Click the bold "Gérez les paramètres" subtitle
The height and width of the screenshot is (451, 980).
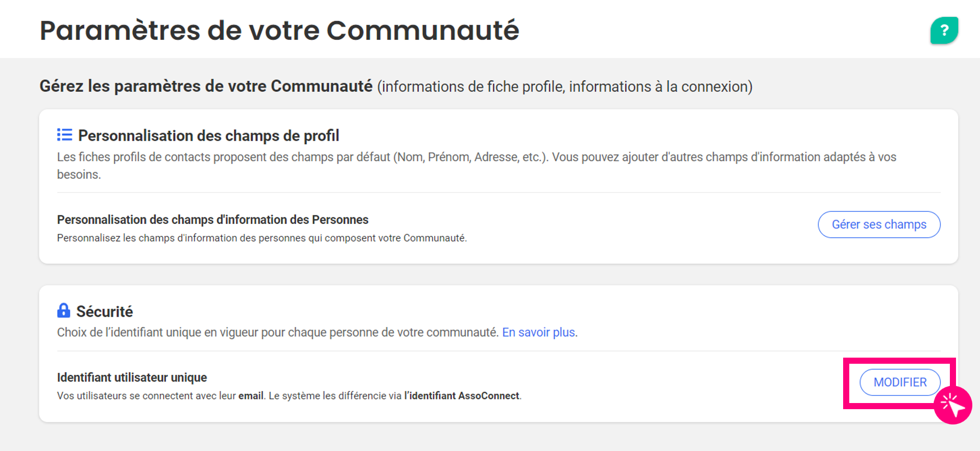(206, 86)
